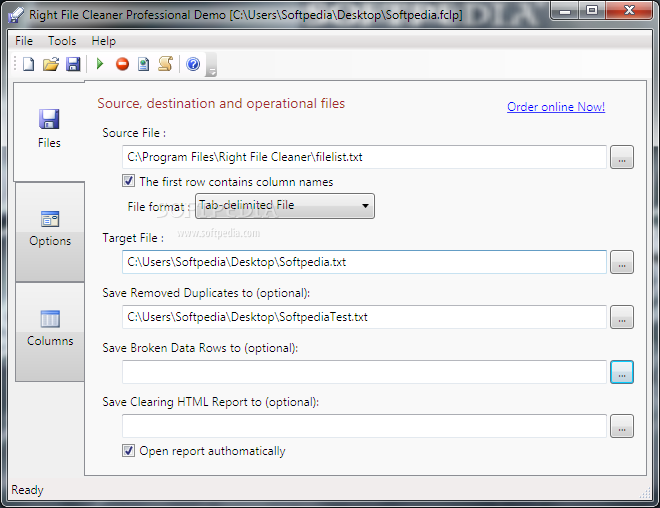Click the 'Source File :' label
660x508 pixels.
[134, 133]
